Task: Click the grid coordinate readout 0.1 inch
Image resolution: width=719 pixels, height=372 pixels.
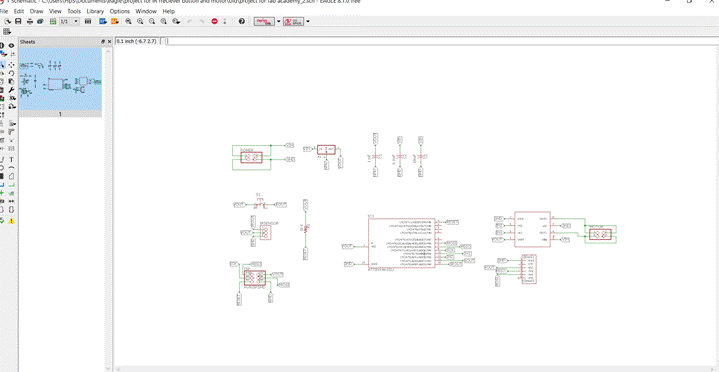Action: (136, 41)
